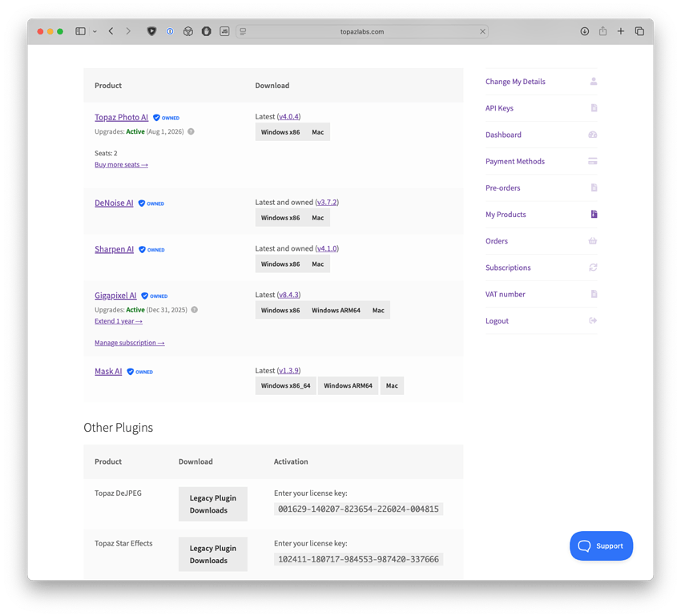Click Logout in account menu
The image size is (681, 616).
[x=541, y=320]
